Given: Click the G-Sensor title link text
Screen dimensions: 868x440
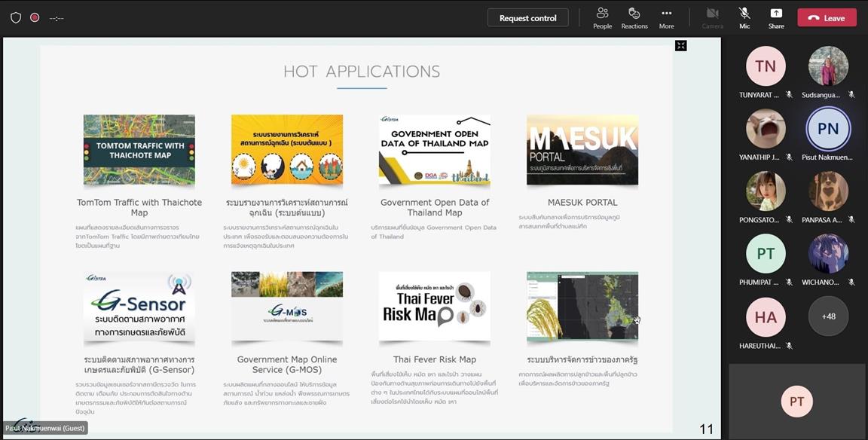Looking at the screenshot, I should point(139,364).
